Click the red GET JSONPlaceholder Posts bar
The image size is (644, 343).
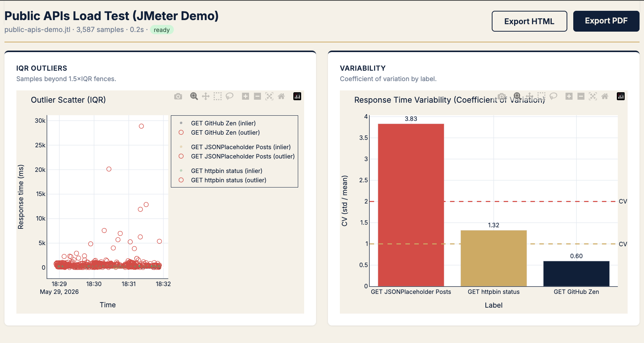pyautogui.click(x=411, y=205)
